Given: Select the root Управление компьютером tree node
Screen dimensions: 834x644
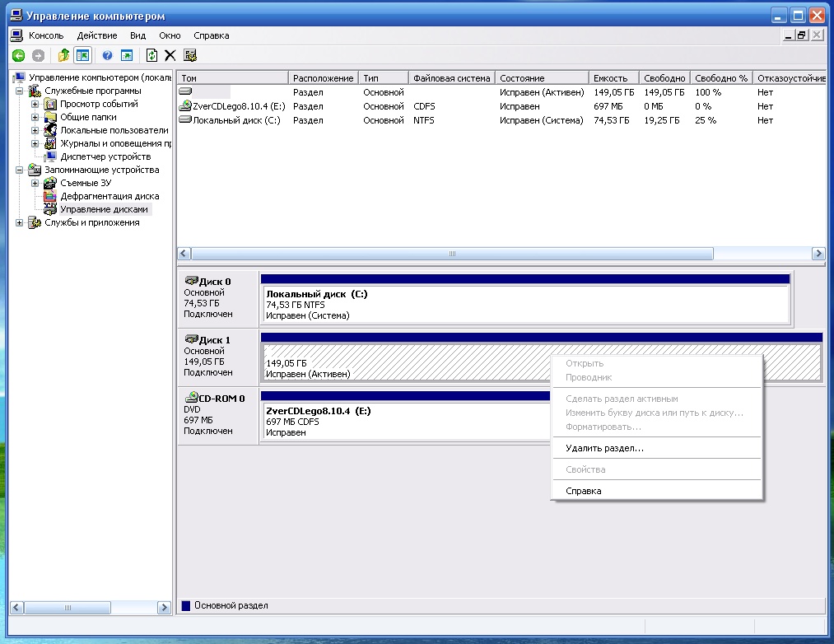Looking at the screenshot, I should (100, 77).
